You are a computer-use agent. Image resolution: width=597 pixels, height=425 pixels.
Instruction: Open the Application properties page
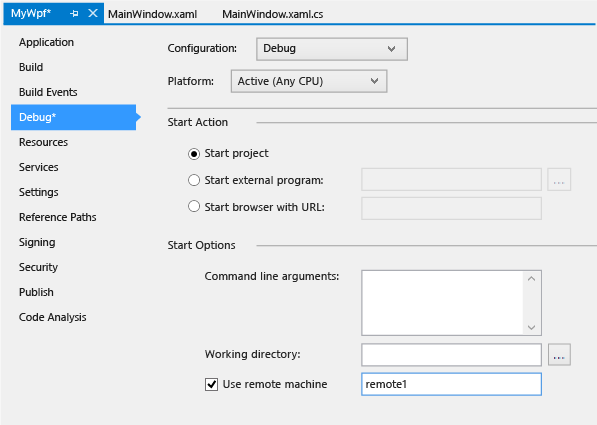coord(46,42)
